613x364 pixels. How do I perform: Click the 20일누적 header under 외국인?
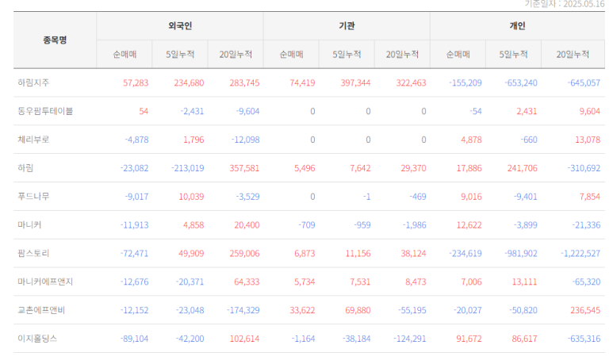(236, 55)
